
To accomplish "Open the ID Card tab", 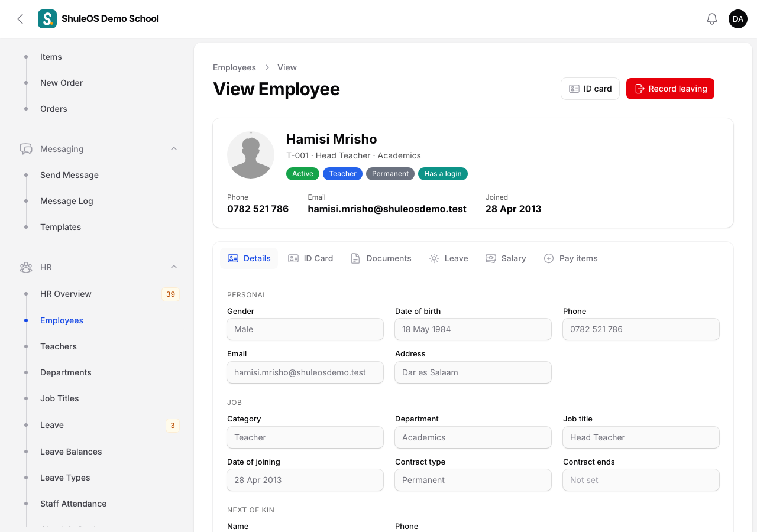I will tap(310, 258).
